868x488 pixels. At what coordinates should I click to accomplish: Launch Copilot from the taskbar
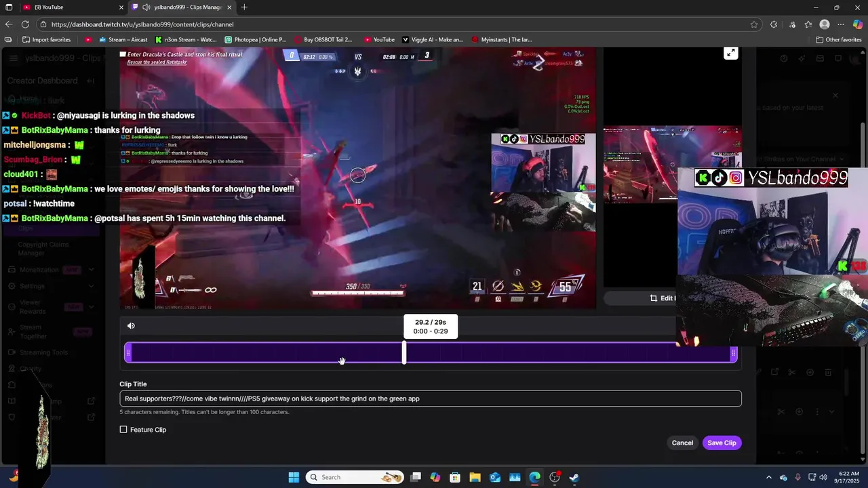pos(435,477)
